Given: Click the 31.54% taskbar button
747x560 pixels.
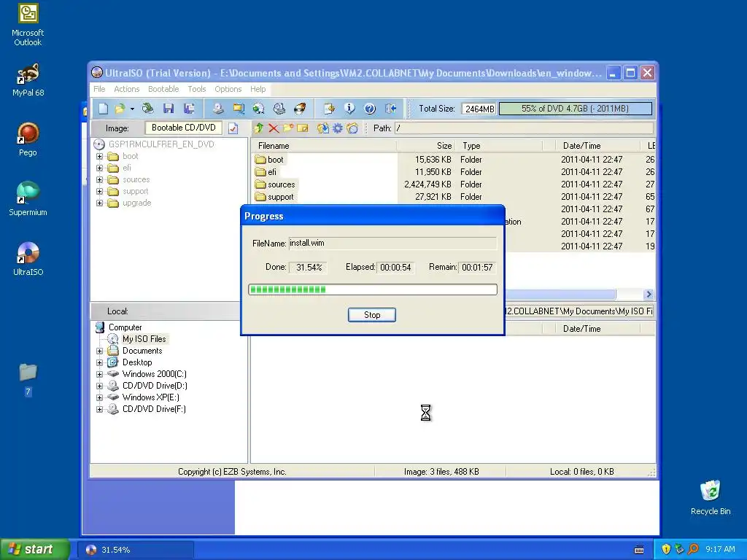Looking at the screenshot, I should pos(135,550).
